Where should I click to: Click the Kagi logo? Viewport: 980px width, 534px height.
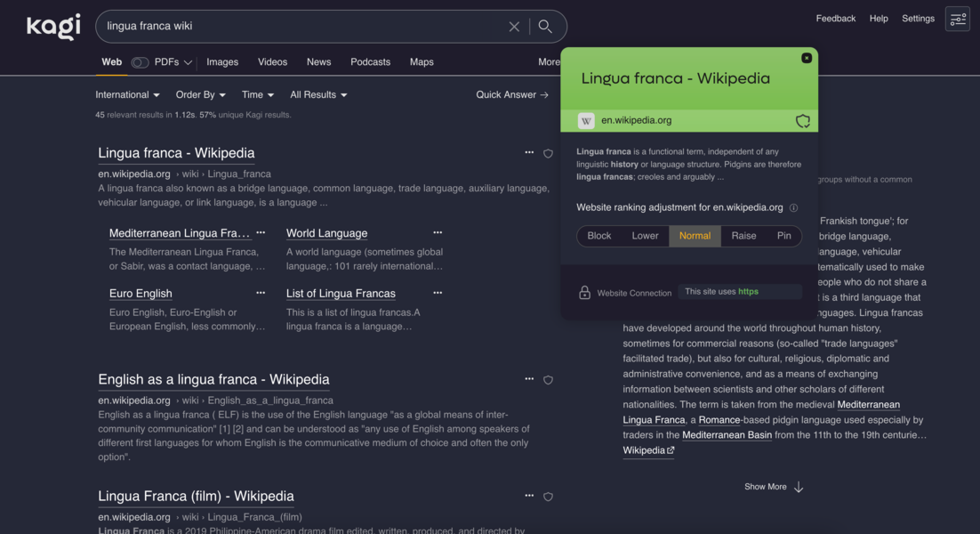(x=52, y=26)
